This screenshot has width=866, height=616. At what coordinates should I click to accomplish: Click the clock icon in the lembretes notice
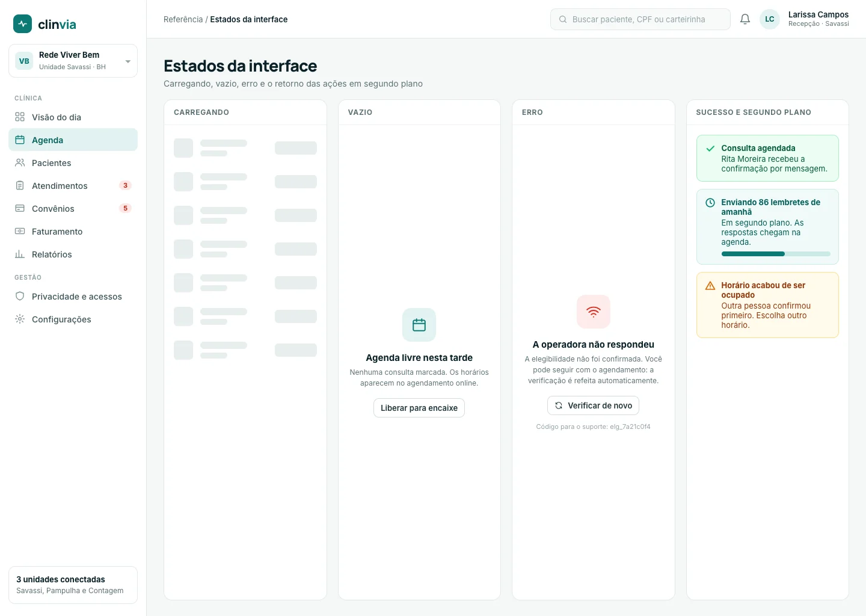tap(710, 203)
